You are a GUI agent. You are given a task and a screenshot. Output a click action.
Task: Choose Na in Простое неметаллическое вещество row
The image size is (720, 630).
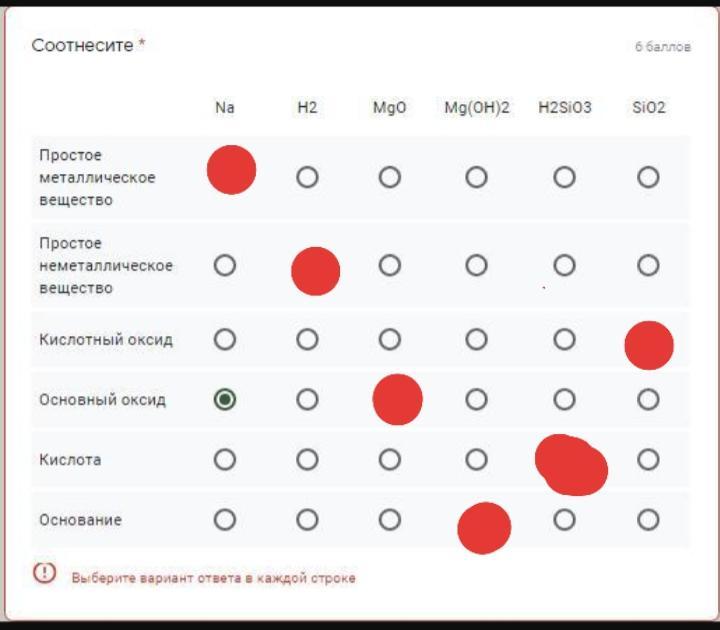point(225,265)
